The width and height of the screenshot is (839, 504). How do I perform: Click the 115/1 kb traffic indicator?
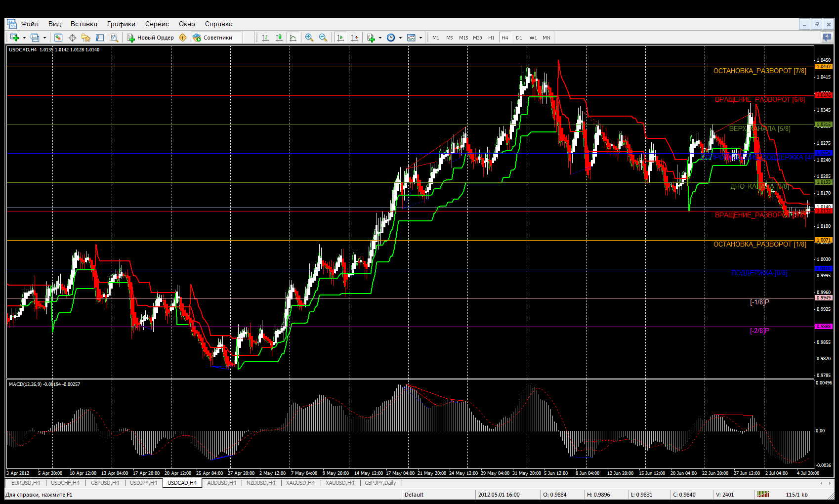(797, 495)
